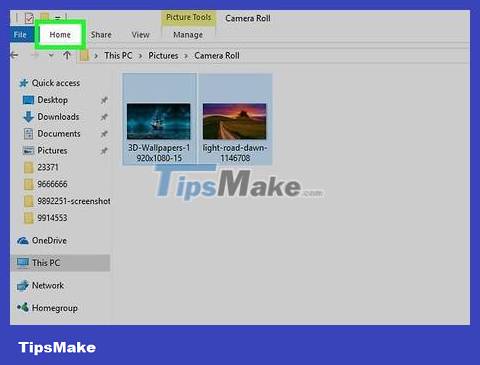Open Documents in navigation pane
This screenshot has height=365, width=480.
point(59,134)
